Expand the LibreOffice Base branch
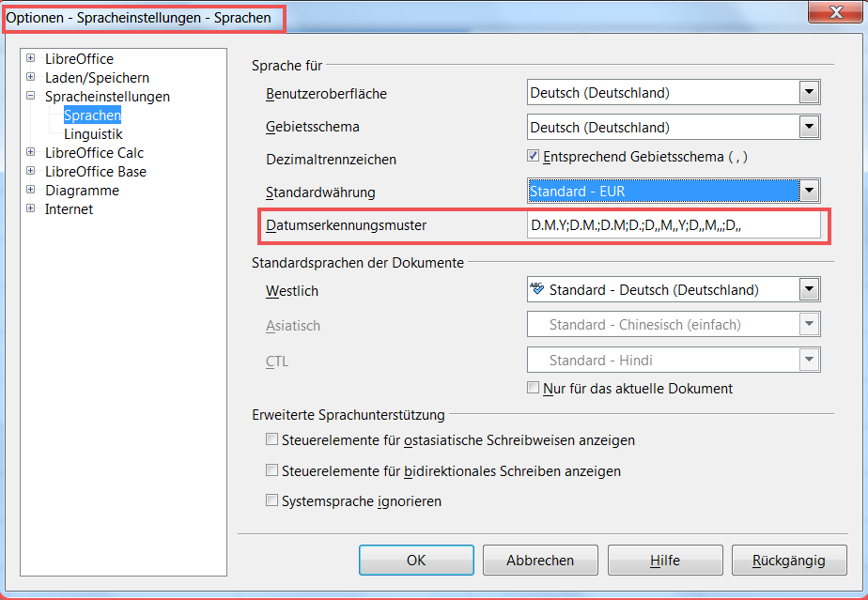The height and width of the screenshot is (600, 868). (x=30, y=171)
